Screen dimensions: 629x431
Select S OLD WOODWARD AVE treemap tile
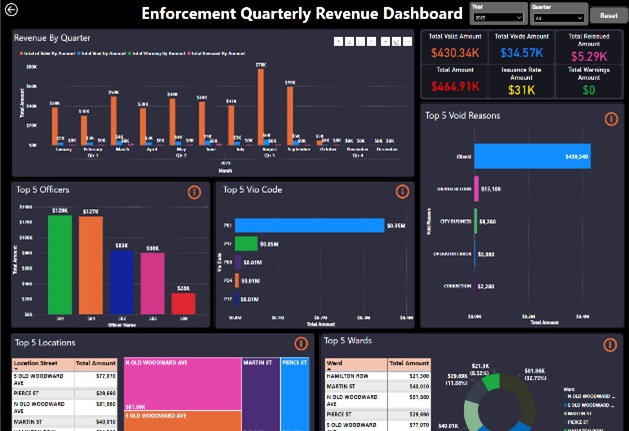[183, 421]
